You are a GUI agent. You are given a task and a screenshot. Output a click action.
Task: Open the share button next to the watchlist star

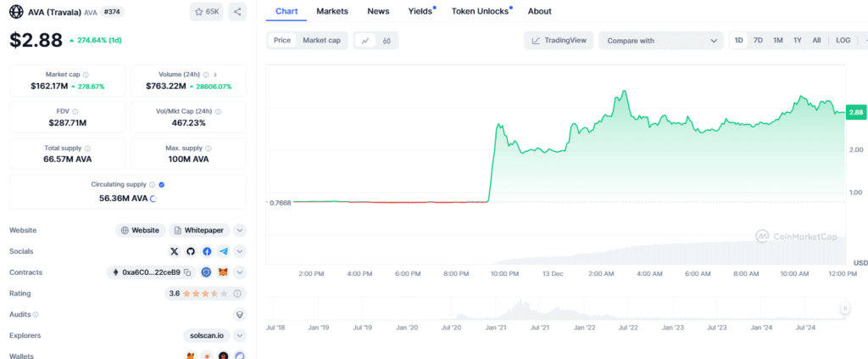[x=237, y=12]
